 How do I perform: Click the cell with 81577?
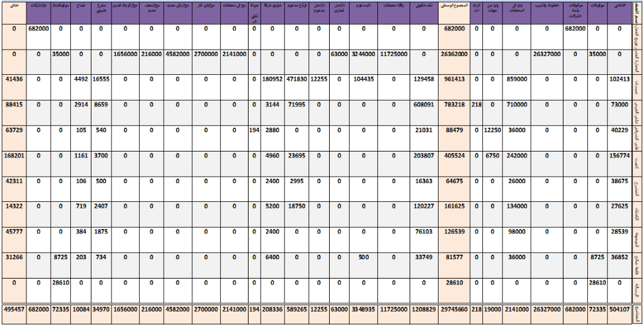(x=454, y=265)
